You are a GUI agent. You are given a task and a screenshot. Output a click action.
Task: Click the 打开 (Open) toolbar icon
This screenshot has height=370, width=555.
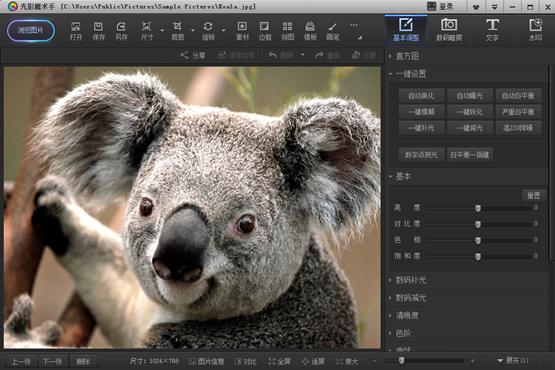(75, 31)
